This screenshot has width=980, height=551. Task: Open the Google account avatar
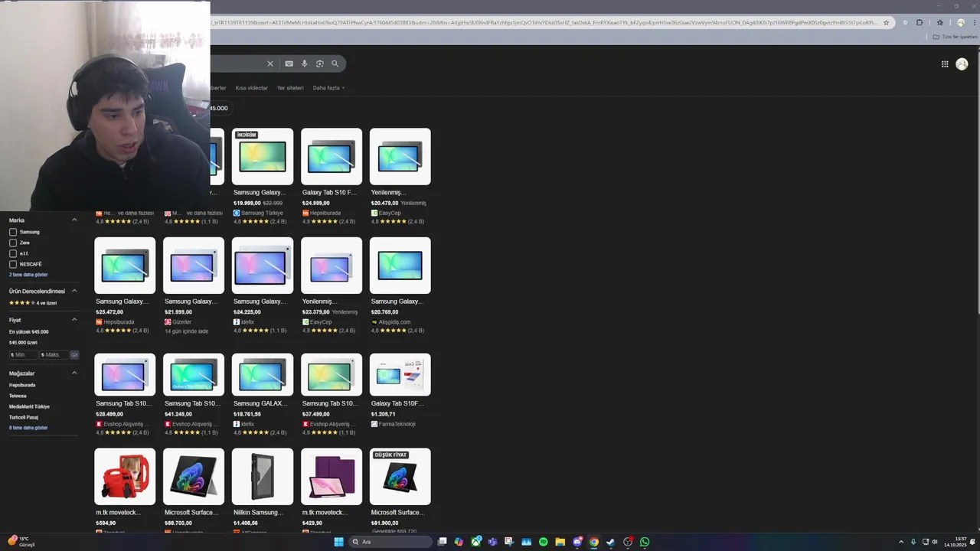(962, 64)
